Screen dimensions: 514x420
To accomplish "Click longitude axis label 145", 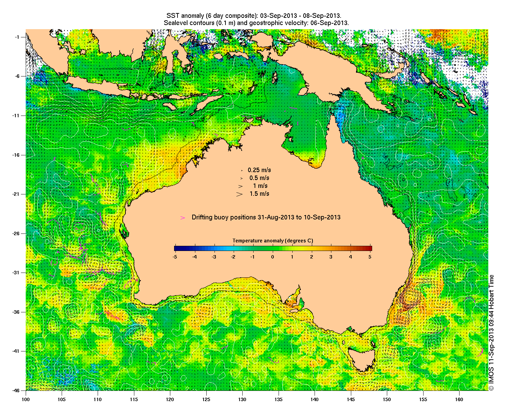I will click(351, 399).
